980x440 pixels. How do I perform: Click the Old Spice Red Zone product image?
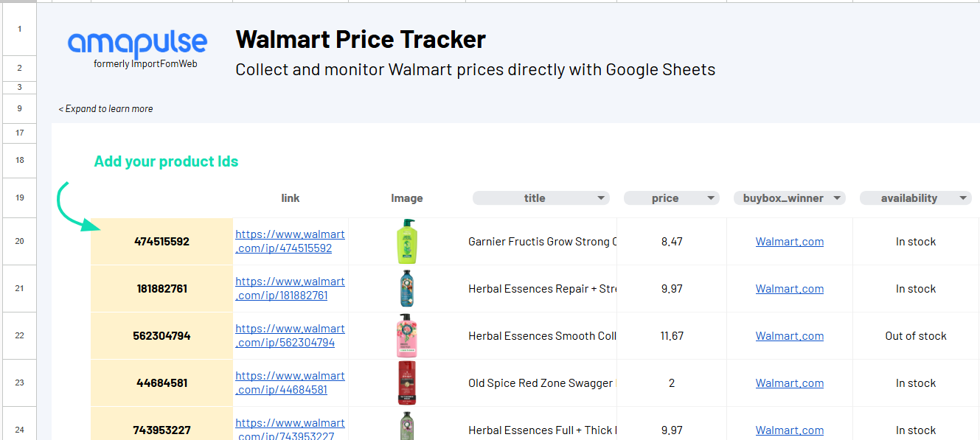click(x=407, y=383)
